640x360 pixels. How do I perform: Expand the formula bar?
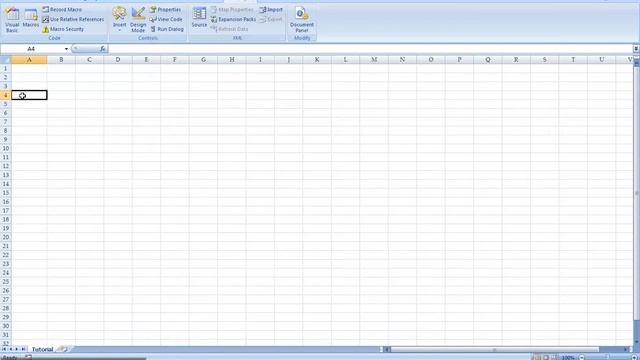point(636,49)
